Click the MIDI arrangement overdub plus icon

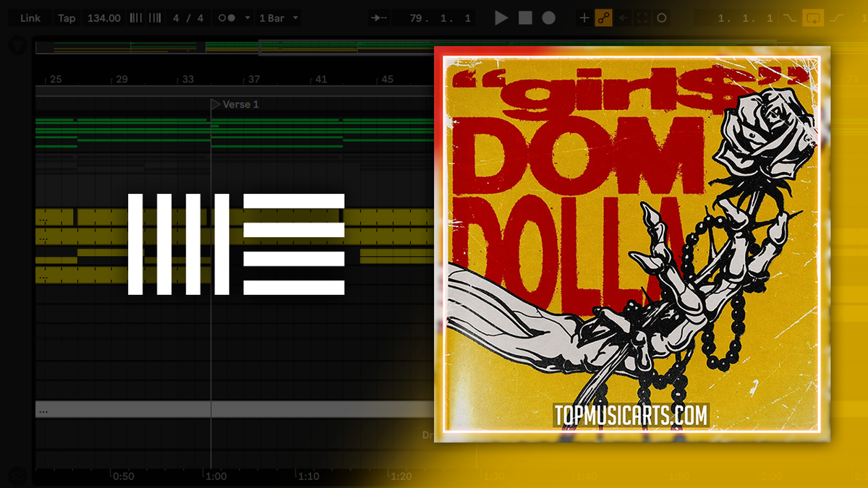(583, 18)
